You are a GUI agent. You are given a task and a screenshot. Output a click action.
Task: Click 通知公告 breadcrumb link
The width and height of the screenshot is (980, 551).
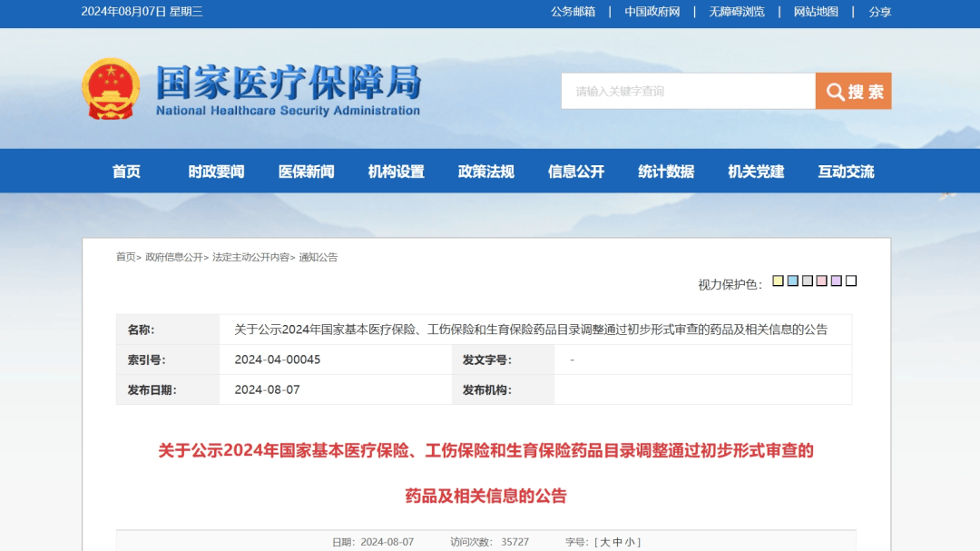tap(318, 257)
